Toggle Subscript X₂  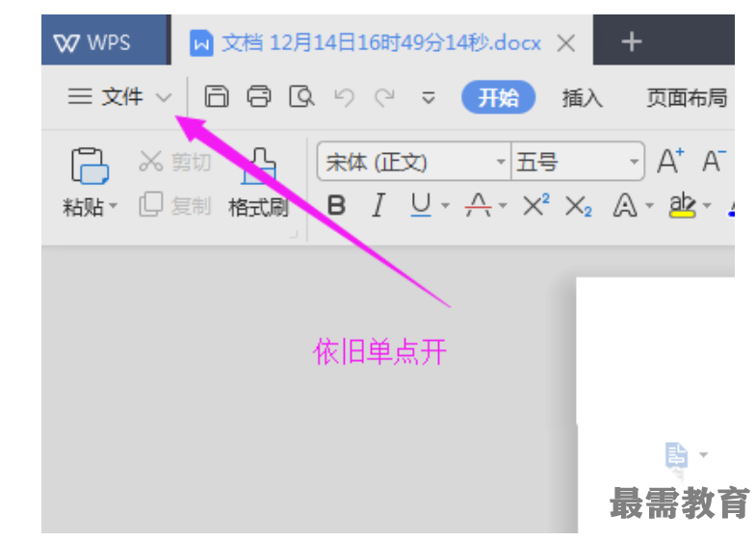(578, 206)
